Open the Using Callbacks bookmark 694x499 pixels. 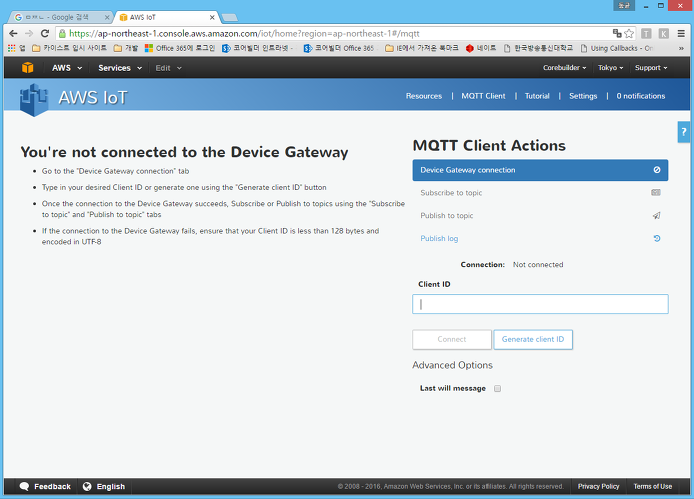pos(617,48)
